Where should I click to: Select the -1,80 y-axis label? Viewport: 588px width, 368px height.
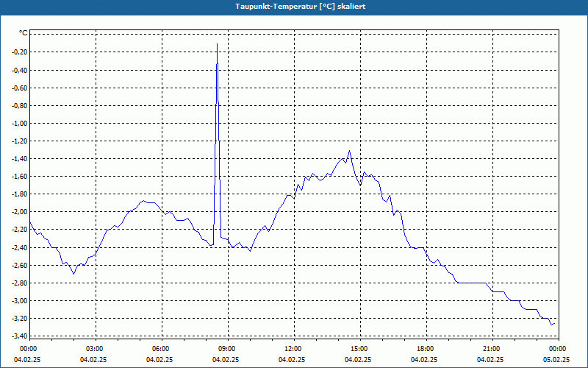20,194
